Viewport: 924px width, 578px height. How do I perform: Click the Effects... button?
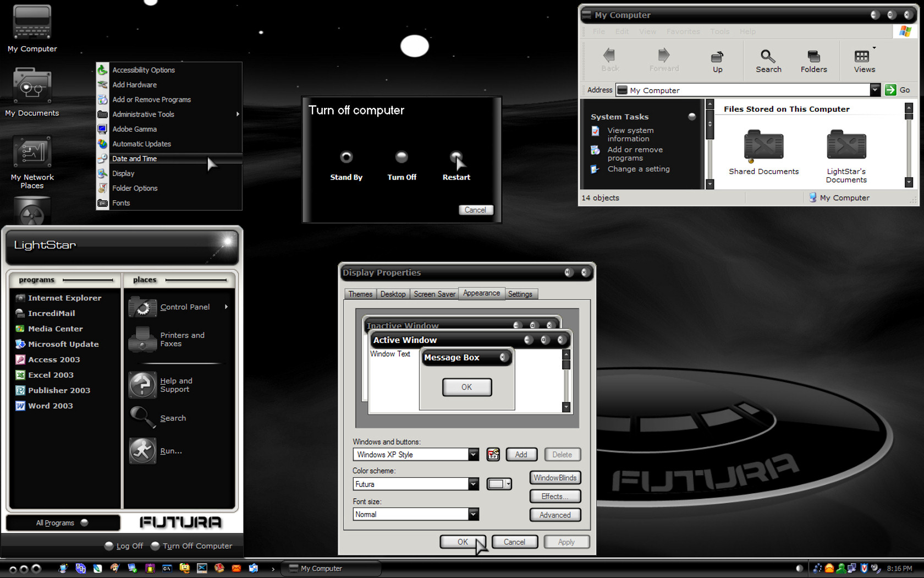click(x=555, y=497)
